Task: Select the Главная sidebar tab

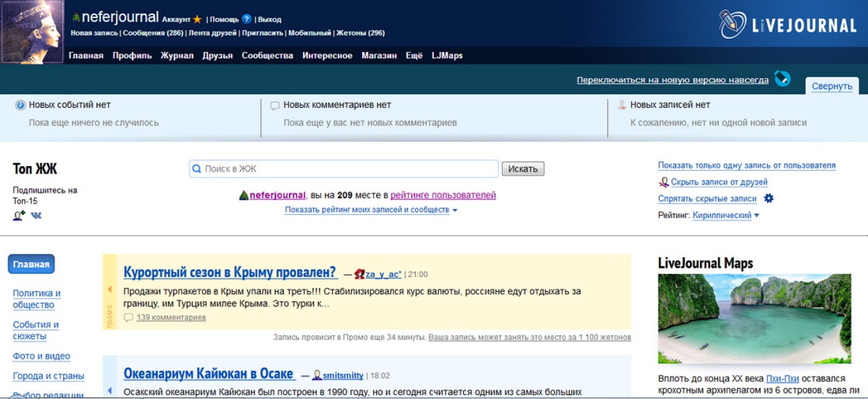Action: tap(31, 264)
